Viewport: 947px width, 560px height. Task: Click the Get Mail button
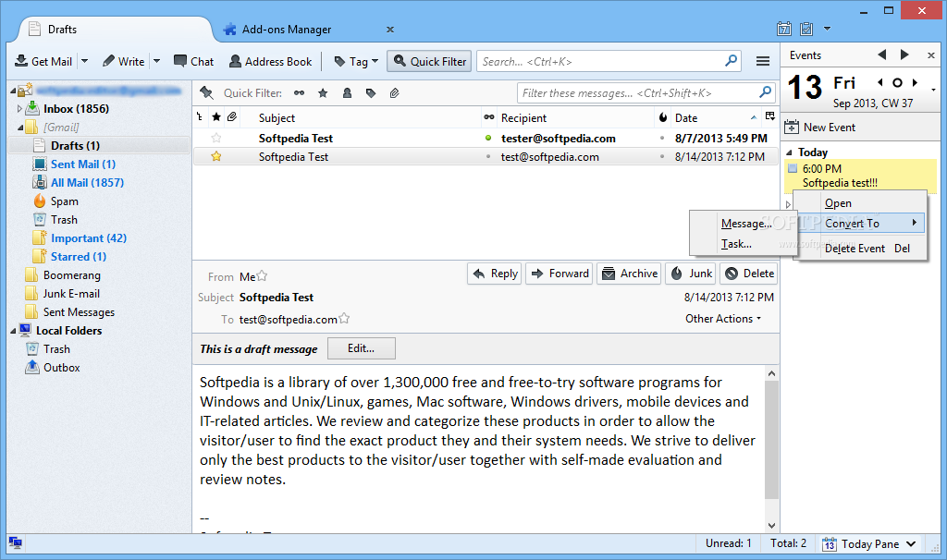pos(43,62)
